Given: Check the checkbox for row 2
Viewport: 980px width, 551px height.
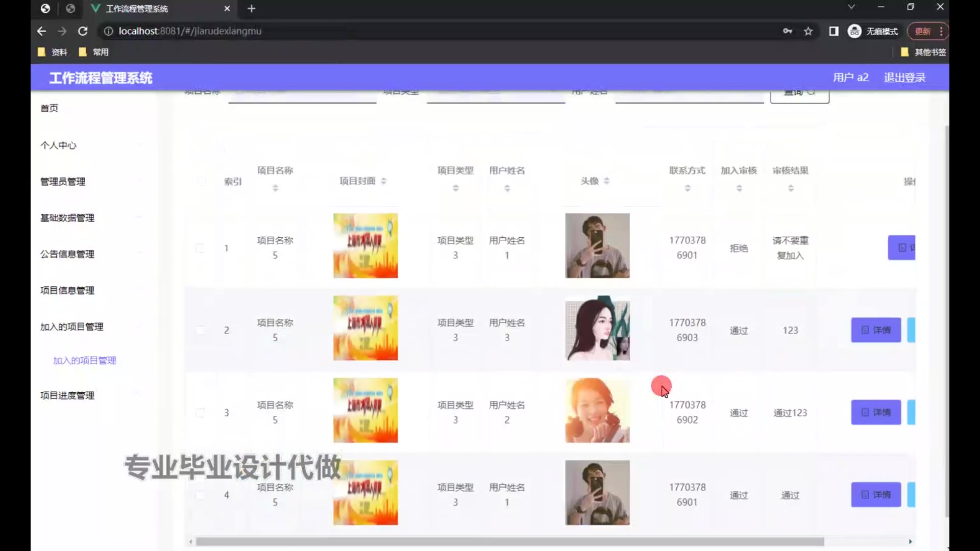Looking at the screenshot, I should 201,330.
